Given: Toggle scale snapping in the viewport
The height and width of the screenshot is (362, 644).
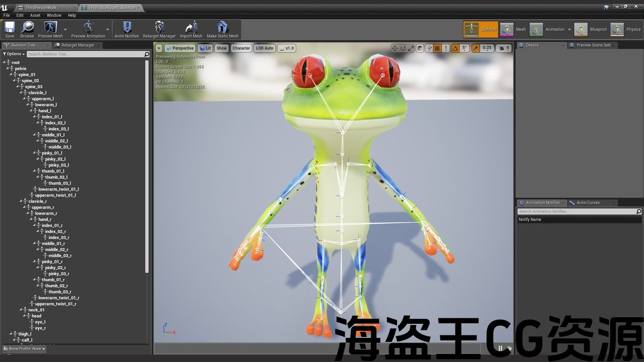Looking at the screenshot, I should pyautogui.click(x=474, y=48).
